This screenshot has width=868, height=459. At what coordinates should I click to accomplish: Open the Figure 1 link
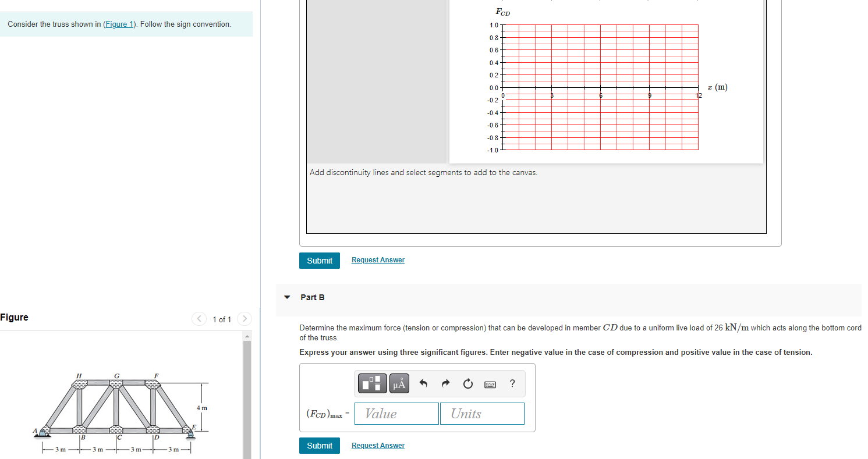click(119, 24)
